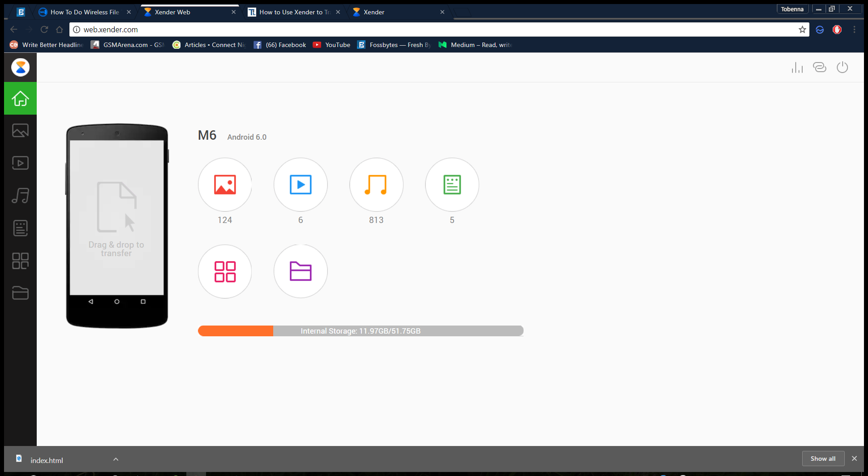Open the Music circle showing 813 items
Image resolution: width=868 pixels, height=476 pixels.
(376, 184)
